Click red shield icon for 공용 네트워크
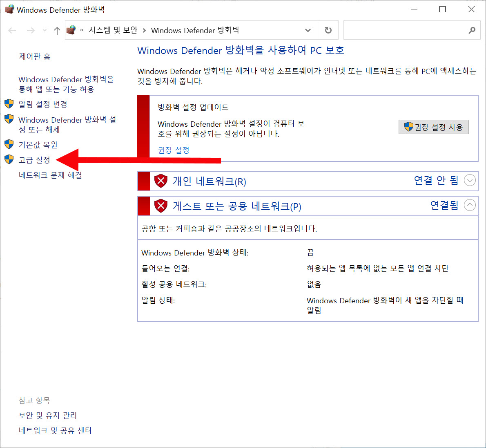Screen dimensions: 486x448 click(x=161, y=206)
